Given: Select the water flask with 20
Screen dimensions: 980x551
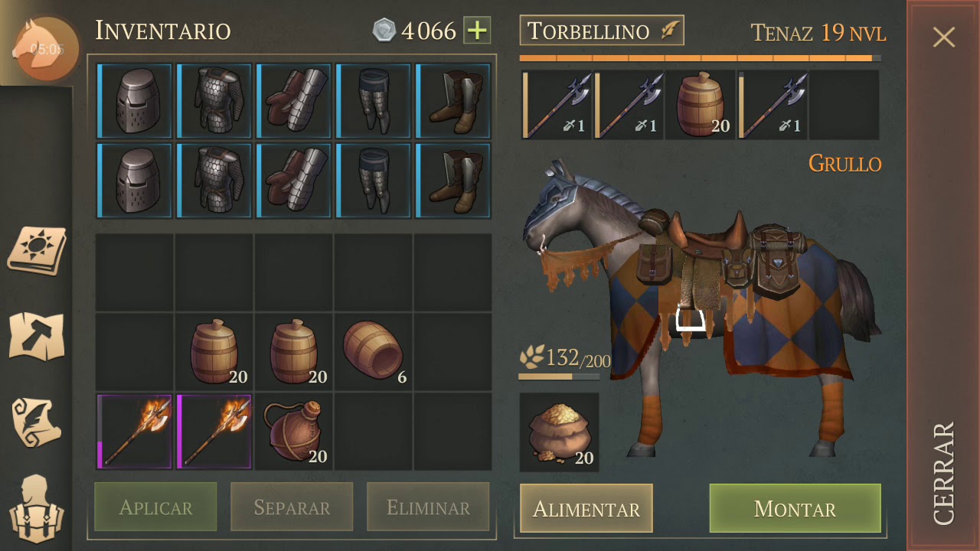Looking at the screenshot, I should [294, 431].
